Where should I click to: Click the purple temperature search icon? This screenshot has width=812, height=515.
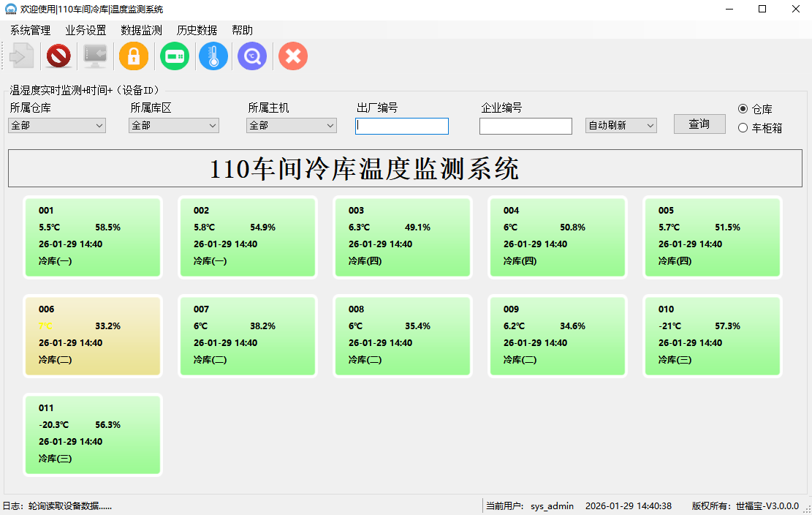click(252, 56)
